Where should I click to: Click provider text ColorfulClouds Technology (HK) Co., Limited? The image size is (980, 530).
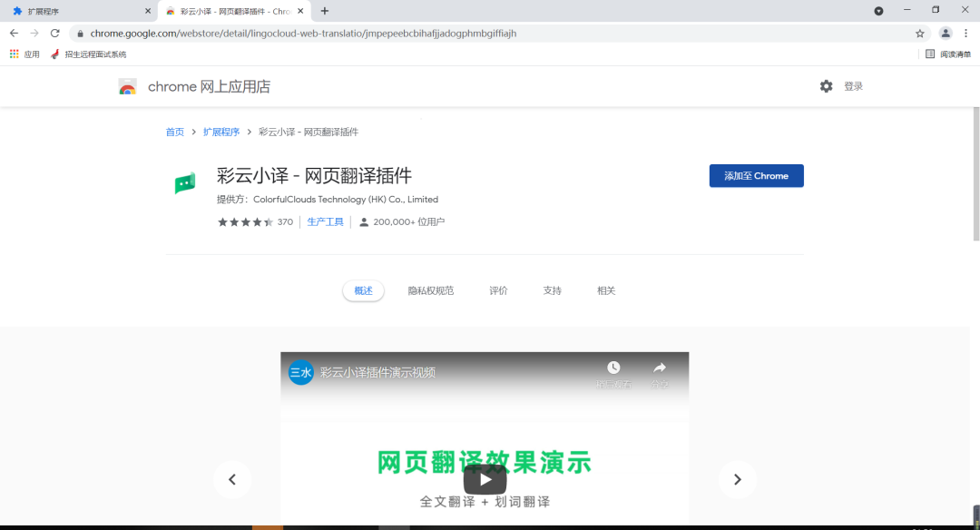tap(346, 200)
